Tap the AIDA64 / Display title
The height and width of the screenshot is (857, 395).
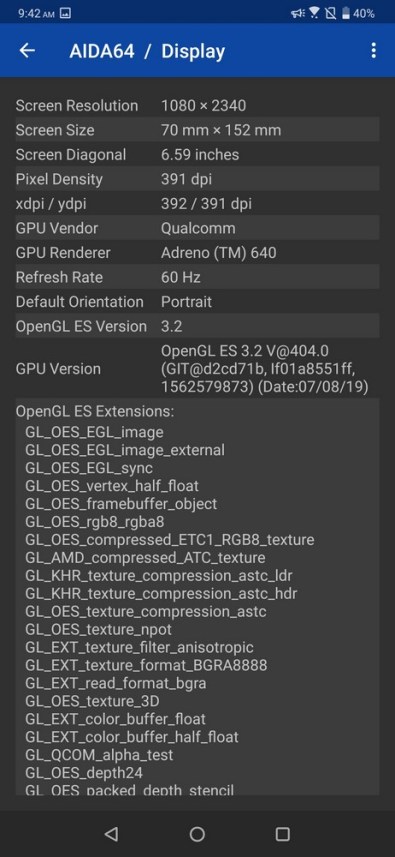[147, 51]
